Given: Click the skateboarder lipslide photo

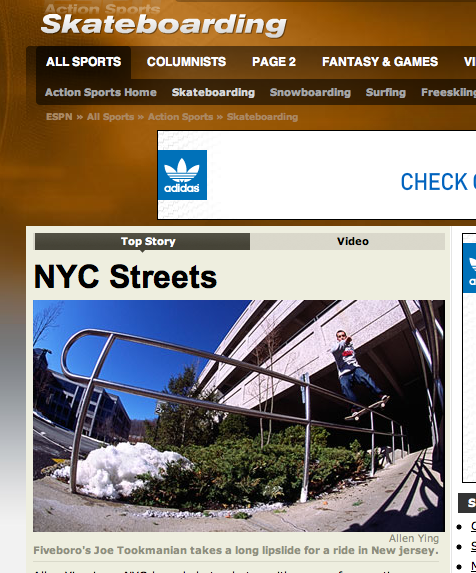Looking at the screenshot, I should [239, 416].
